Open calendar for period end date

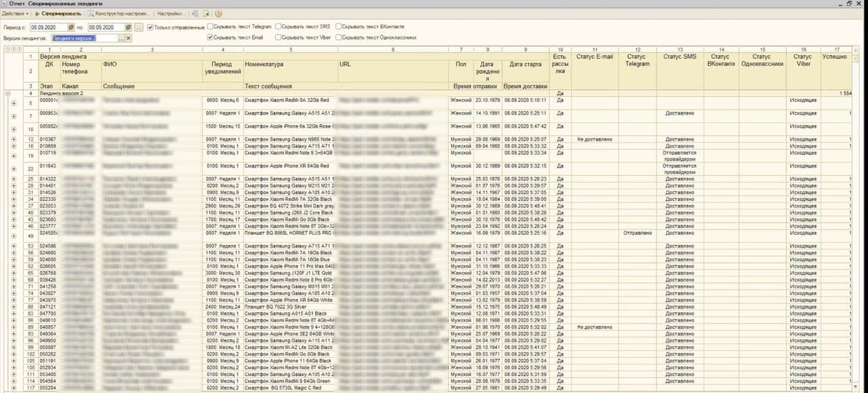[x=128, y=28]
